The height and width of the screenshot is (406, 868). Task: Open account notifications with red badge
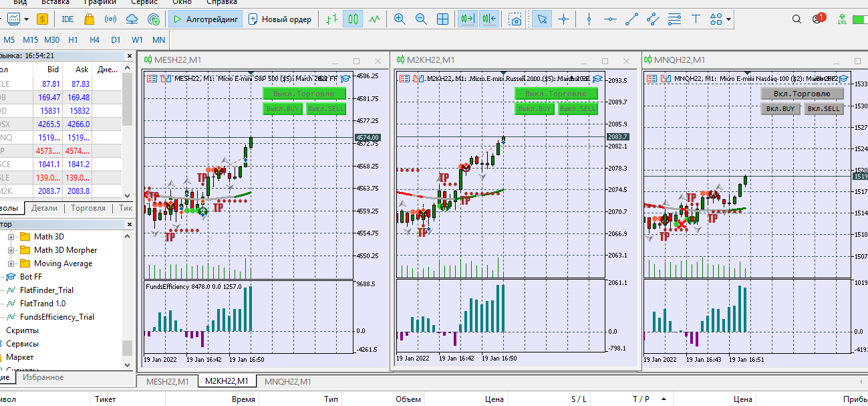[818, 19]
